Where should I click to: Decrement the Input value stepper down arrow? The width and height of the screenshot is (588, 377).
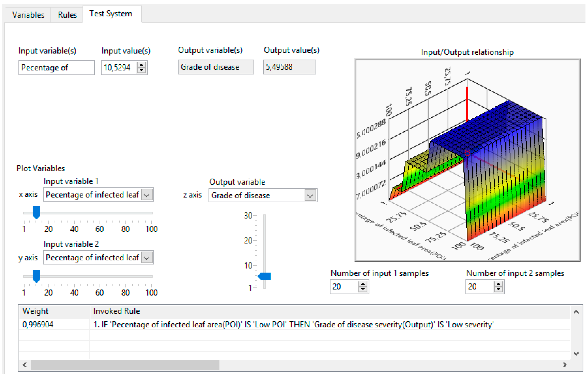pos(141,70)
